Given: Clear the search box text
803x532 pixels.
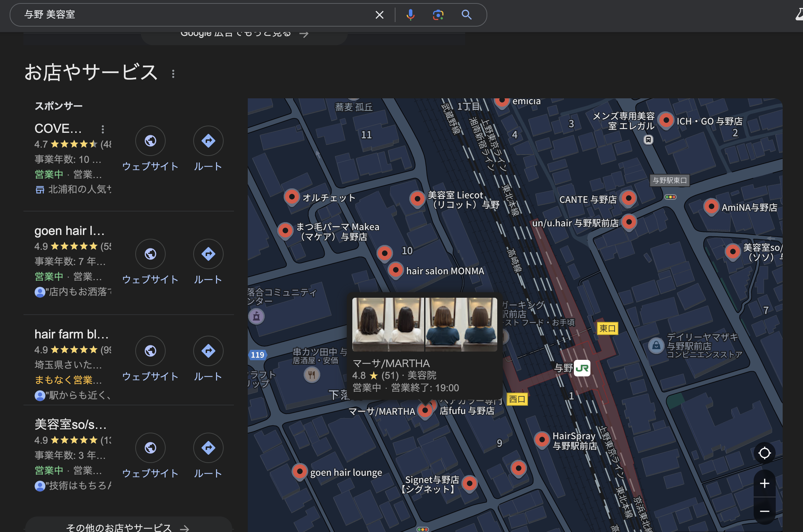Looking at the screenshot, I should 379,15.
